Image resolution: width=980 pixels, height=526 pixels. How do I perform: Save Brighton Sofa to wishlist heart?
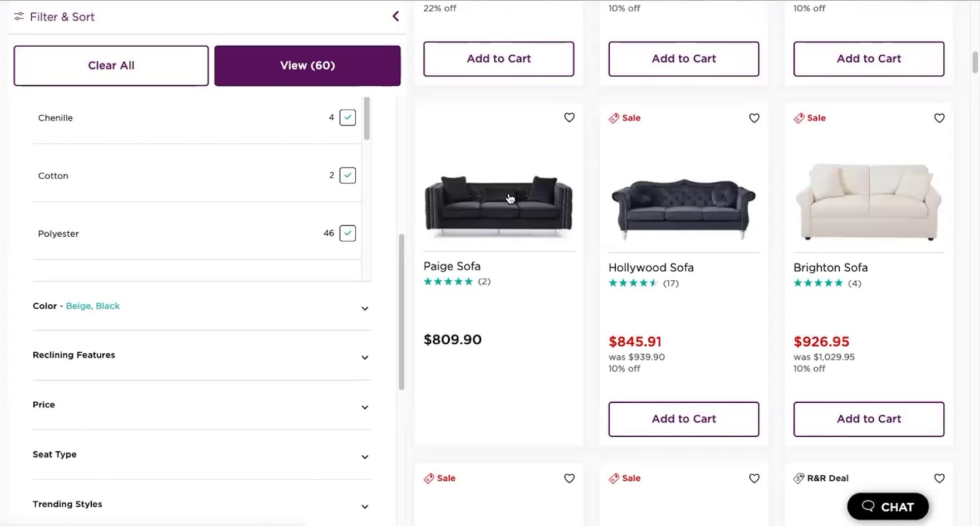pos(939,118)
